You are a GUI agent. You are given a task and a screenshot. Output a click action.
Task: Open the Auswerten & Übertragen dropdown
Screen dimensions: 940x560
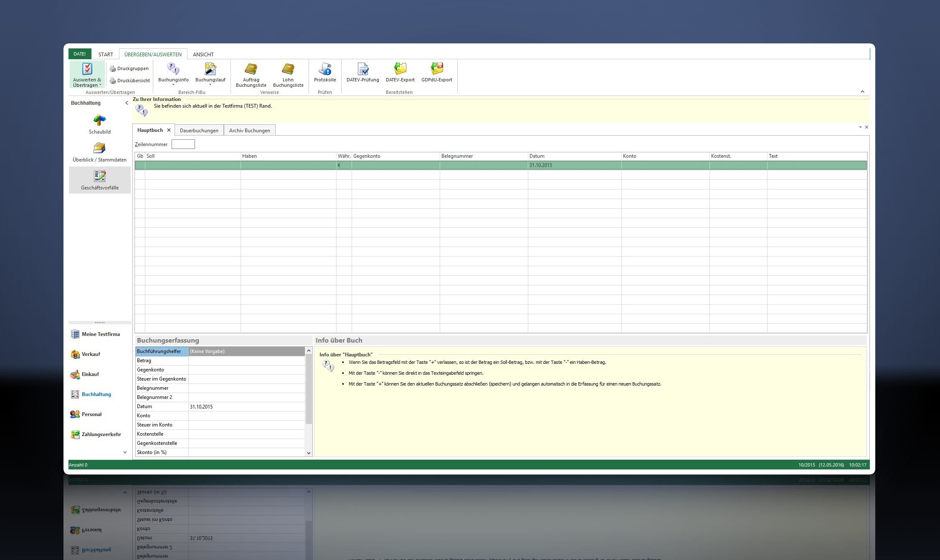(x=100, y=85)
